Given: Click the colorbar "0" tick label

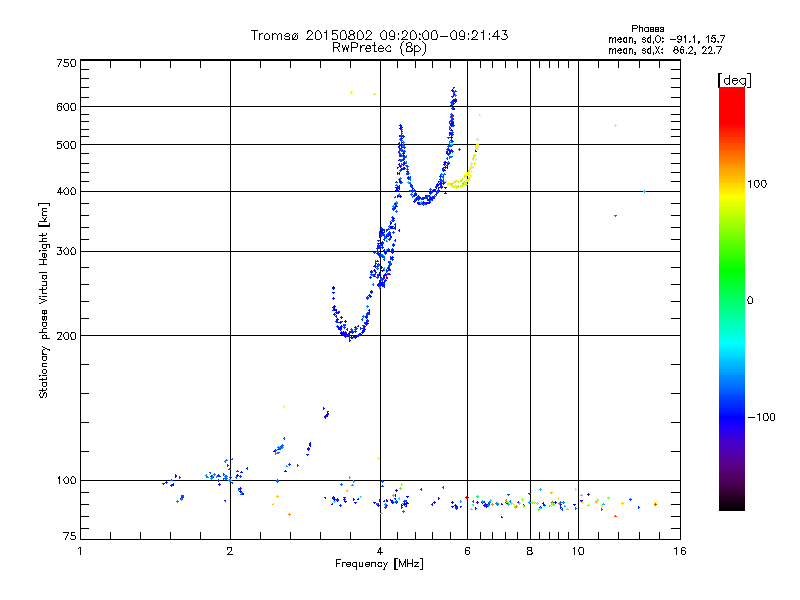Looking at the screenshot, I should click(x=750, y=301).
